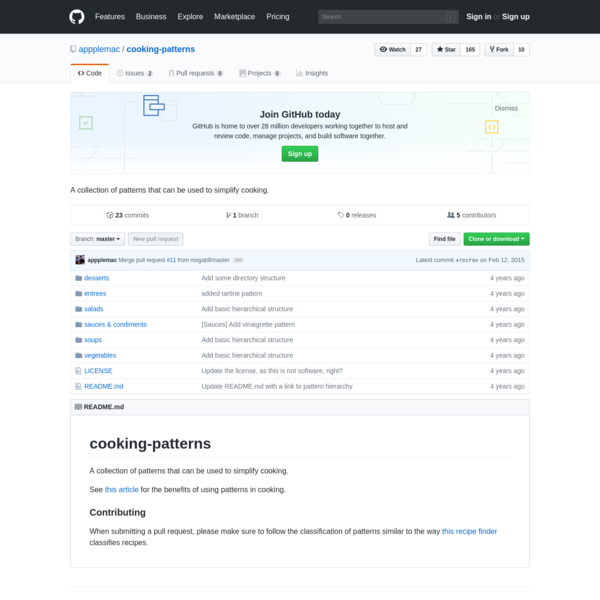Screen dimensions: 600x600
Task: Click the Pull requests icon
Action: point(171,73)
